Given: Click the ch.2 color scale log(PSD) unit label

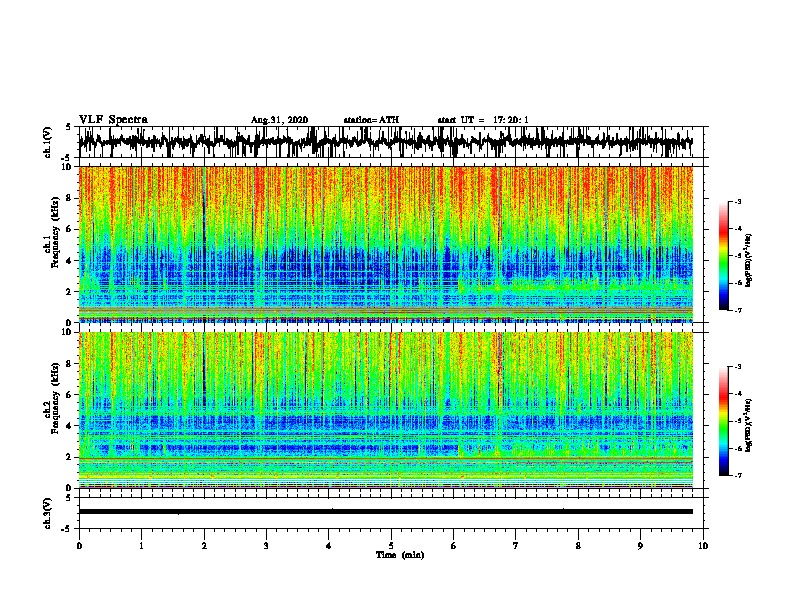Looking at the screenshot, I should pyautogui.click(x=749, y=425).
